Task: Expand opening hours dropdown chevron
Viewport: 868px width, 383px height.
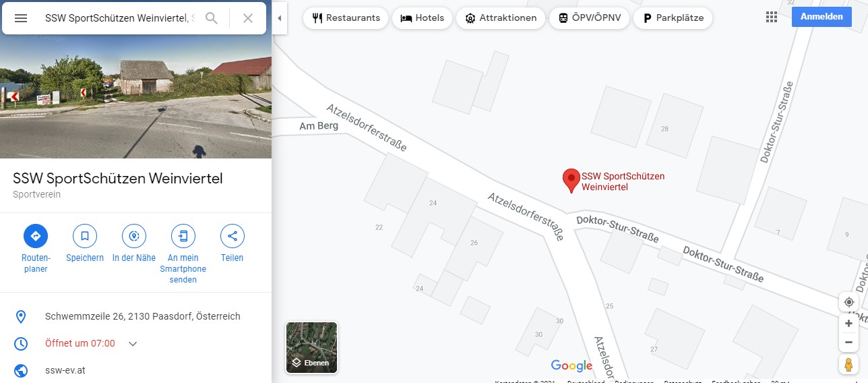Action: [133, 344]
